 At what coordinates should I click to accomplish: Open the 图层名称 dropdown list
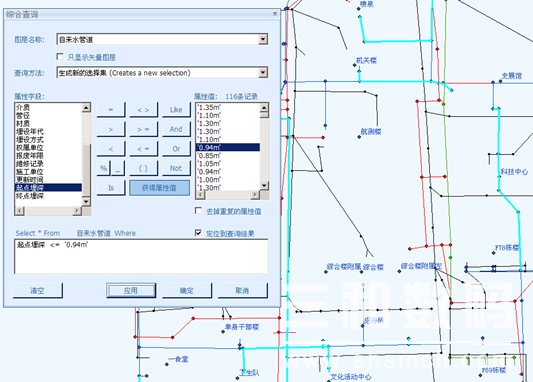[x=263, y=39]
